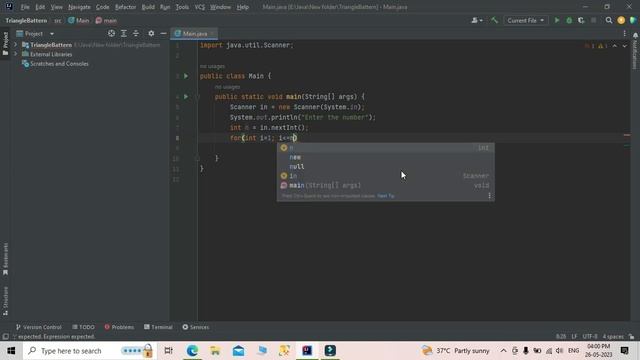Click Windows Start button
Viewport: 640px width, 360px height.
click(11, 351)
